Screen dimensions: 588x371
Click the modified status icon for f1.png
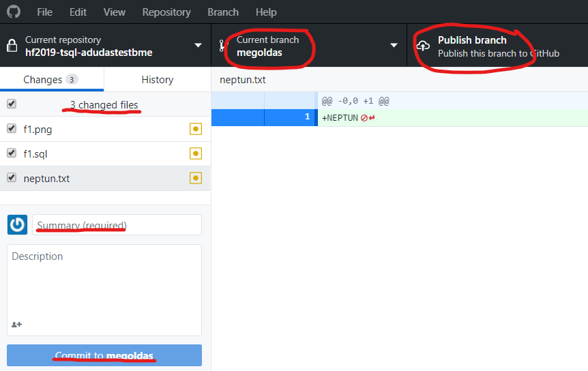click(196, 129)
